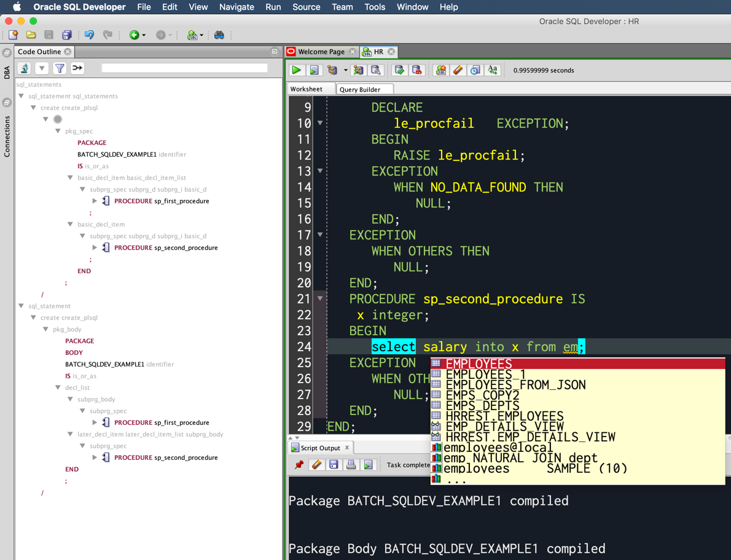Switch to the Welcome Page tab
This screenshot has height=560, width=731.
tap(321, 52)
